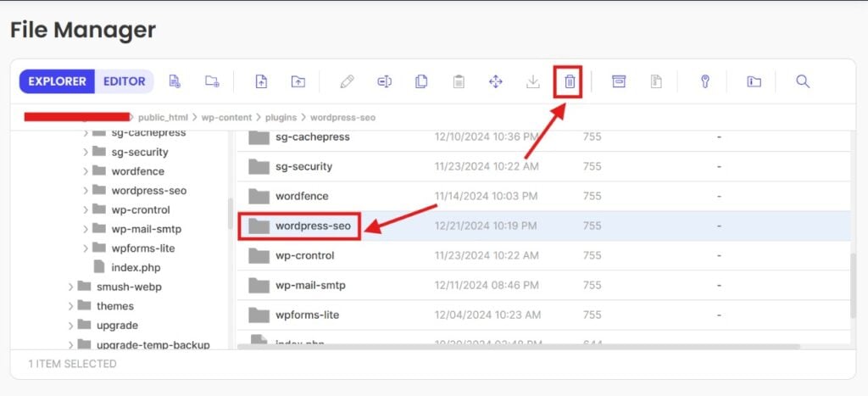Screen dimensions: 868x396
Task: Expand the upgrade tree folder chevron
Action: (71, 326)
